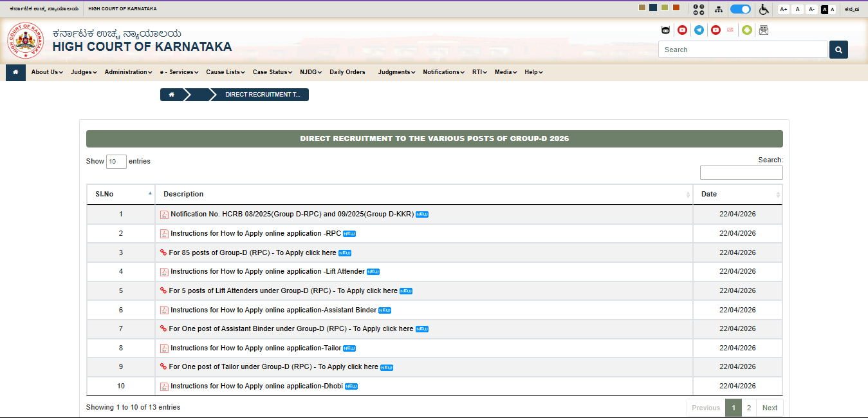
Task: Open the Telegram channel icon
Action: [699, 30]
